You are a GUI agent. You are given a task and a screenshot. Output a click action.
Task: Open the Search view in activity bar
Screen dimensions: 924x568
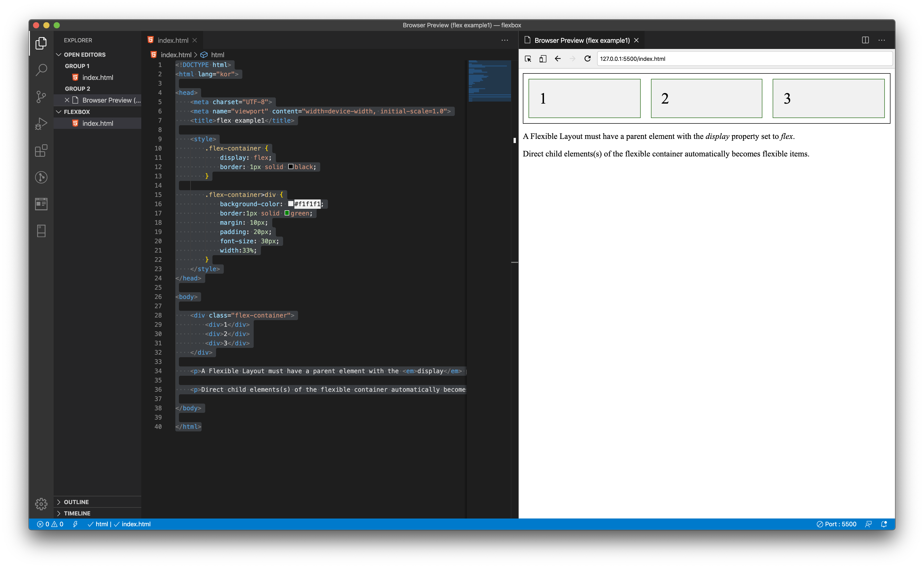click(41, 70)
